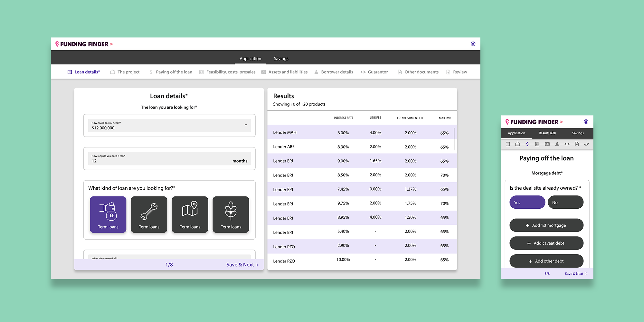Open the Assets and liabilities section

tap(284, 72)
